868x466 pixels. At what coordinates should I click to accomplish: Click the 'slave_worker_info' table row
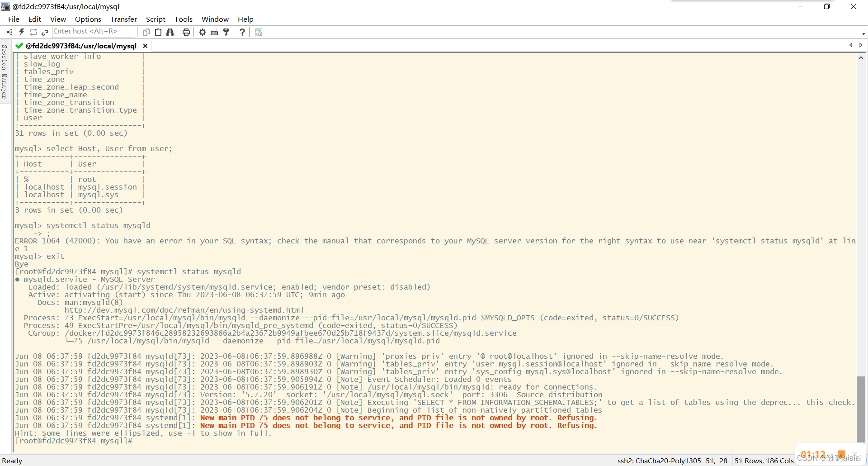click(x=62, y=56)
